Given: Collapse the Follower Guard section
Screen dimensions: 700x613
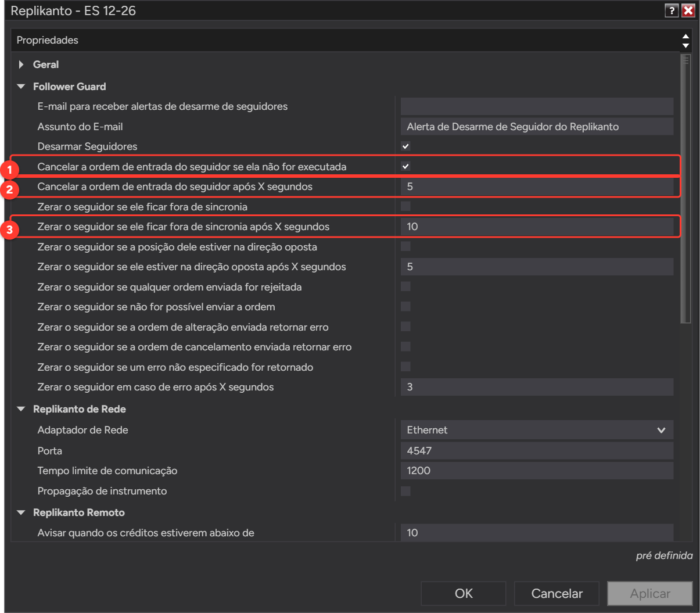Looking at the screenshot, I should (21, 87).
